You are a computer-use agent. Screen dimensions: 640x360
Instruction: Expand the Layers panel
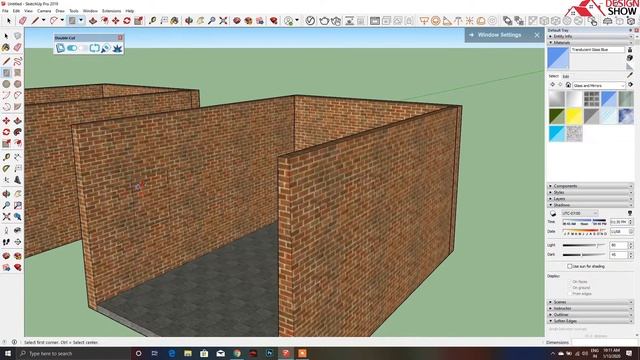(x=590, y=199)
